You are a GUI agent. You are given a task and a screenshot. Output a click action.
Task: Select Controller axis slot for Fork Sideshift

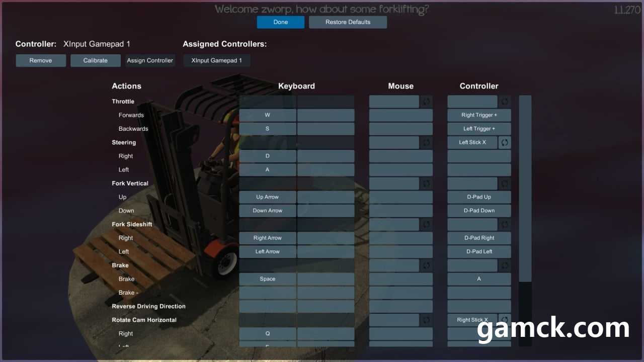pyautogui.click(x=472, y=224)
